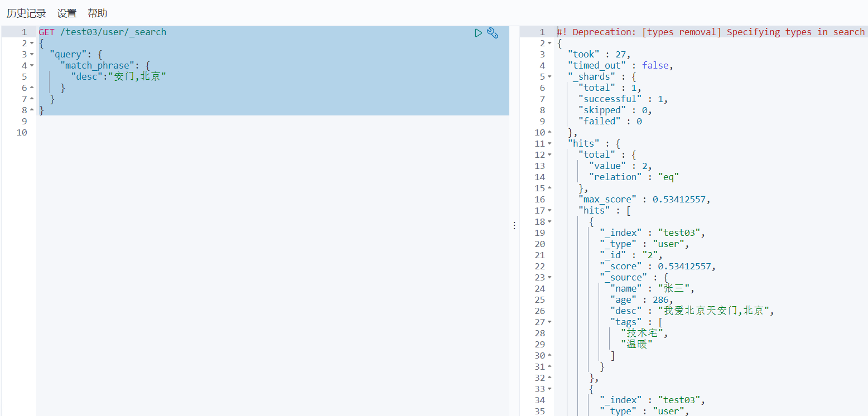Collapse "tags" array fold arrow on line 27
This screenshot has width=868, height=416.
coord(550,322)
